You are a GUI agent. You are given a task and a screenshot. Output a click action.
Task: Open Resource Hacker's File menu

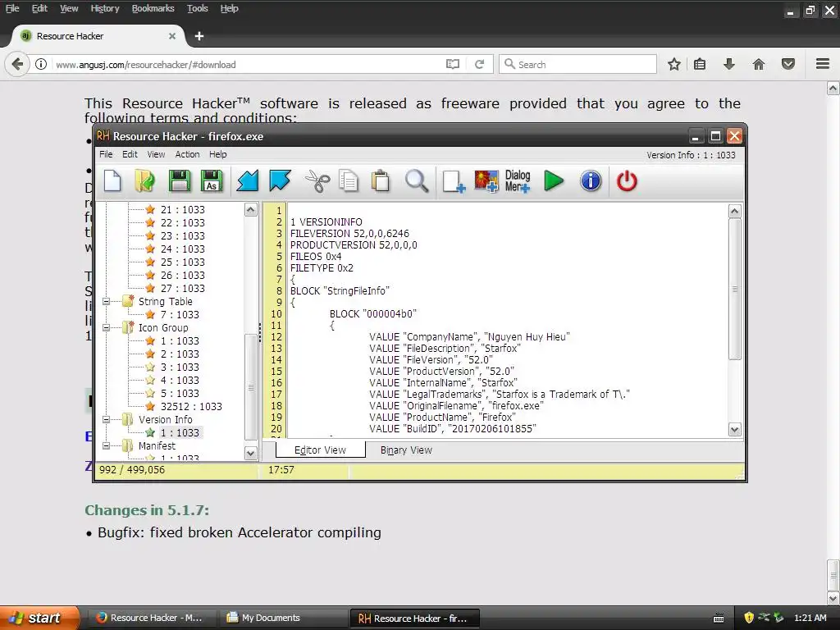(x=106, y=154)
